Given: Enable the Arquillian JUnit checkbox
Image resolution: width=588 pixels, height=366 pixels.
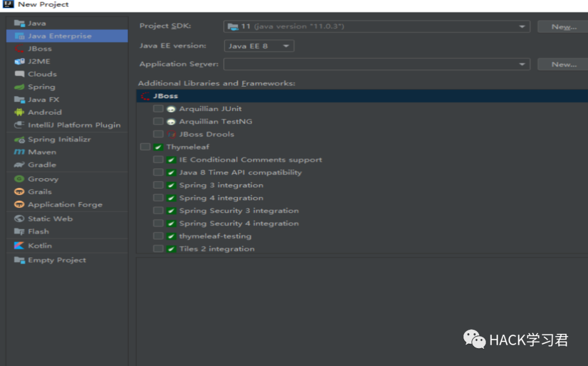Looking at the screenshot, I should (x=158, y=109).
